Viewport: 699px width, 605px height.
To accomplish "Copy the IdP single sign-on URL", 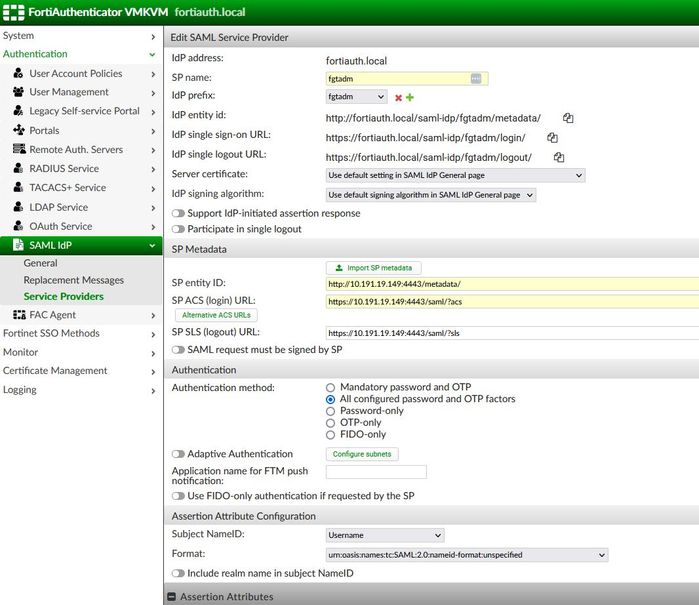I will (552, 138).
